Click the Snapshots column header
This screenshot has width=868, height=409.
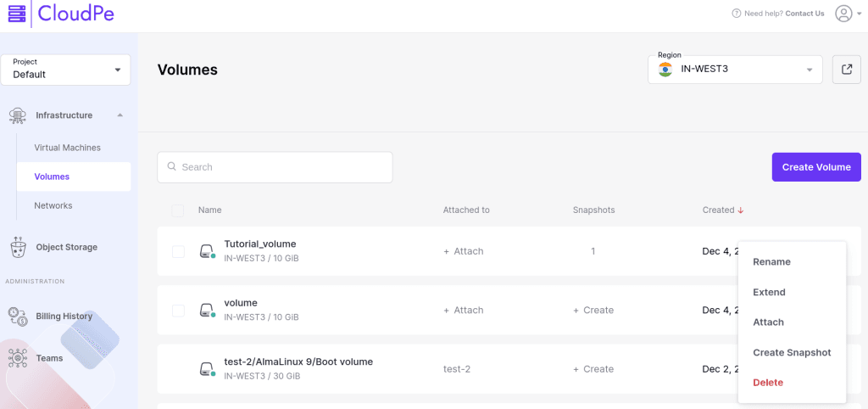pos(594,210)
